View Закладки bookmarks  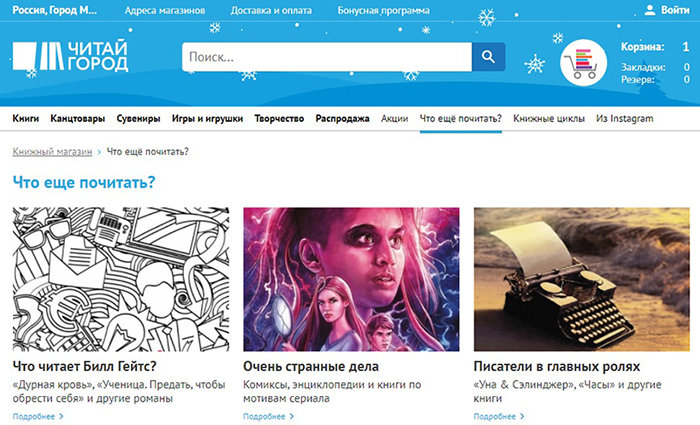click(643, 67)
